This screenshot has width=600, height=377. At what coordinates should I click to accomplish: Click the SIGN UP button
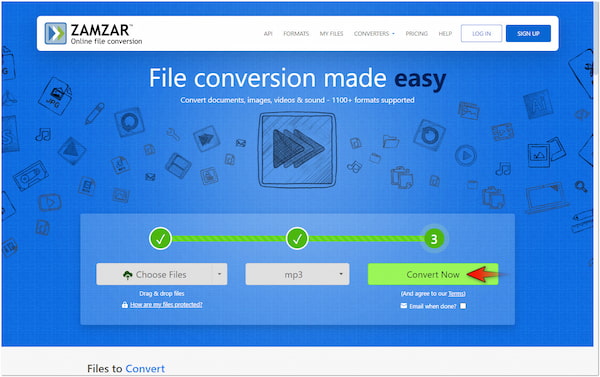click(528, 34)
